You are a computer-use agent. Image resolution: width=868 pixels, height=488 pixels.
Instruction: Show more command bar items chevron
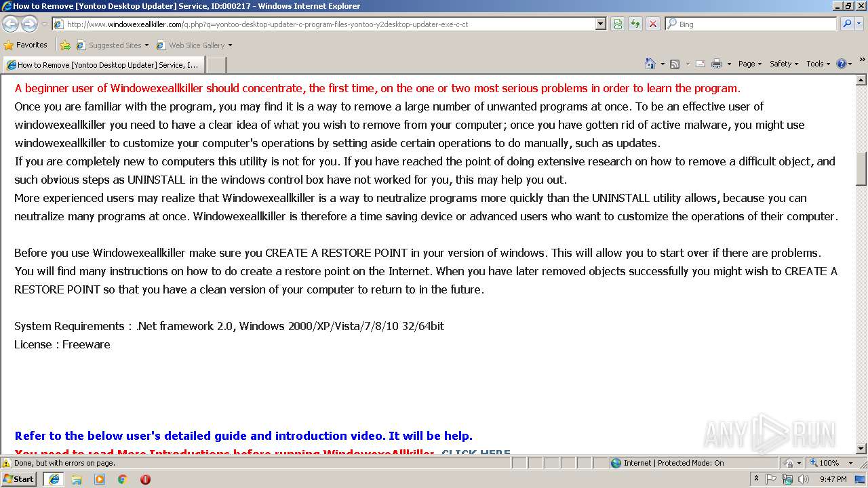click(863, 60)
